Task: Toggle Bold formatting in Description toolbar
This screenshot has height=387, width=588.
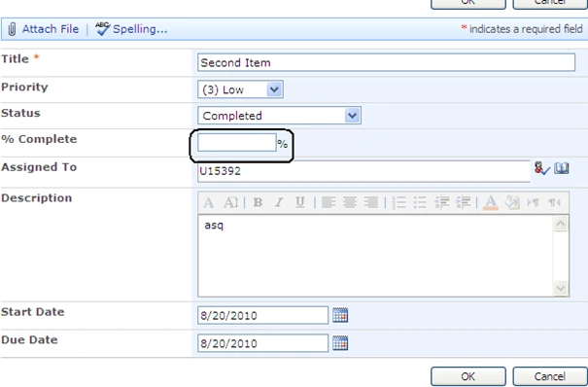Action: [x=258, y=203]
